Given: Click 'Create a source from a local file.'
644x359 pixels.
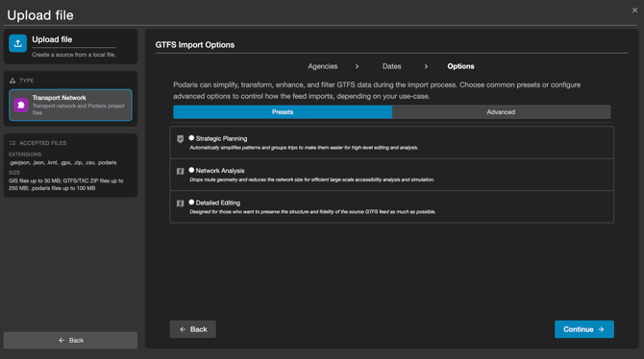Looking at the screenshot, I should click(x=74, y=55).
